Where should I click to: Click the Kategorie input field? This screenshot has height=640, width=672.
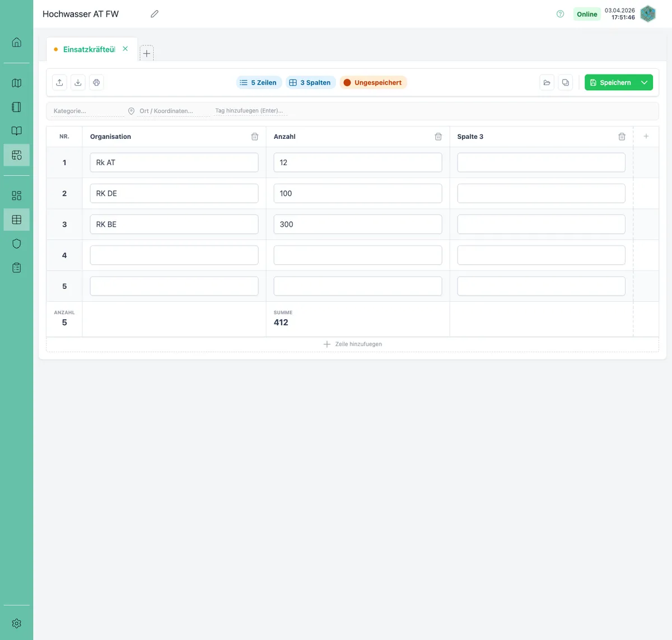[x=87, y=111]
